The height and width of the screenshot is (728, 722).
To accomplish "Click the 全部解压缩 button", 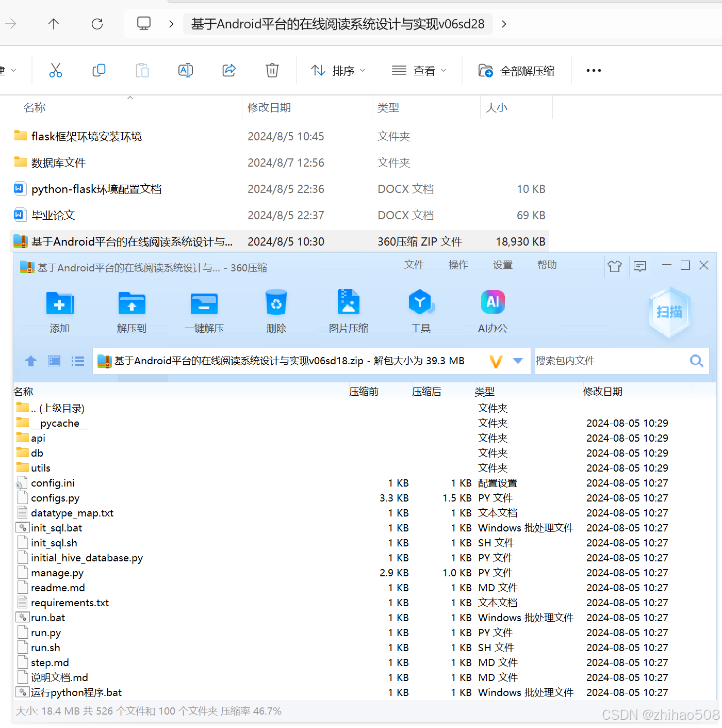I will point(517,70).
